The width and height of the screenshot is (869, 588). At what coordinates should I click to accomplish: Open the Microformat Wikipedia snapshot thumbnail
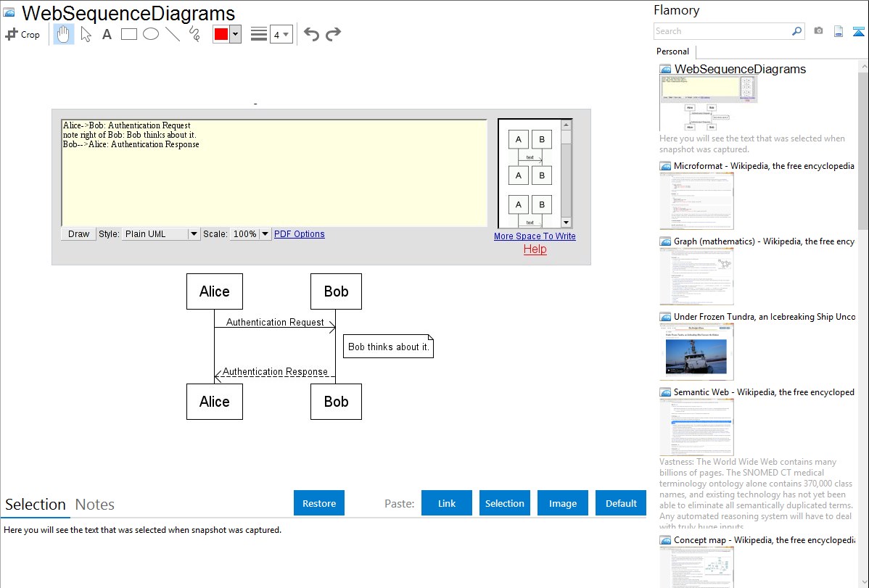click(x=696, y=201)
